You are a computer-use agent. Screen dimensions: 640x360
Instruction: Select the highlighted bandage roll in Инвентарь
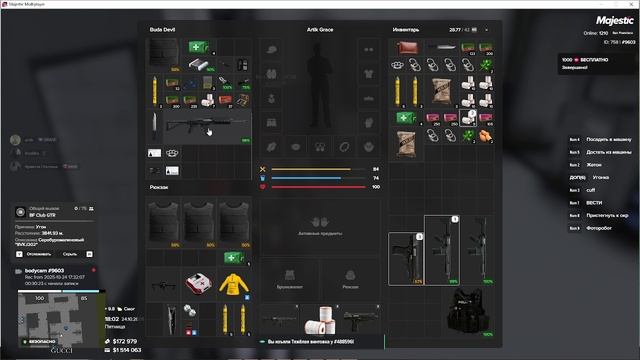click(x=468, y=118)
